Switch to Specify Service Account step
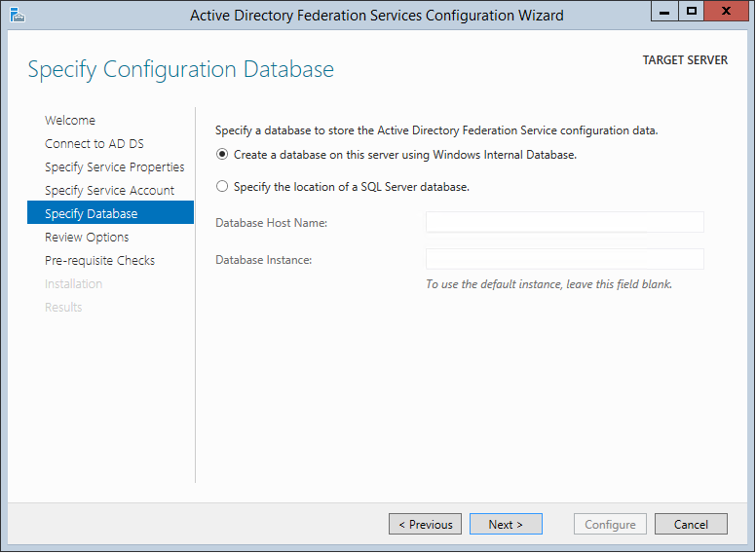The width and height of the screenshot is (756, 554). point(109,191)
